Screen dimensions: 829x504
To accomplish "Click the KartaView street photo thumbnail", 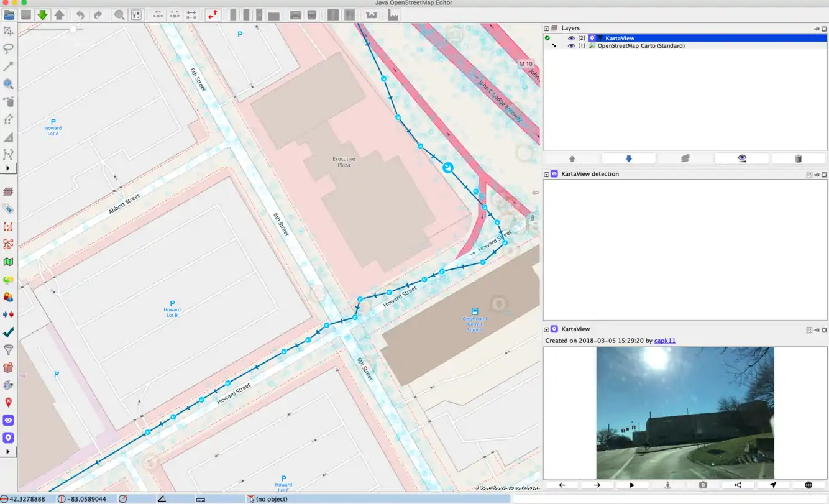I will click(685, 413).
